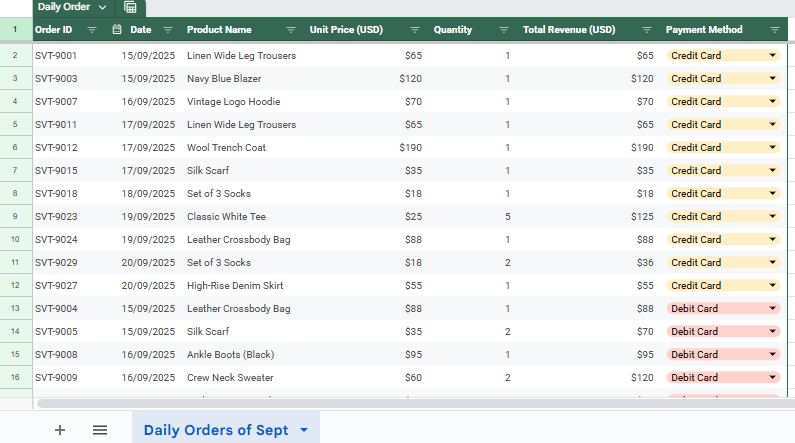The image size is (795, 443).
Task: Select cell SVT-9011
Action: coord(56,124)
